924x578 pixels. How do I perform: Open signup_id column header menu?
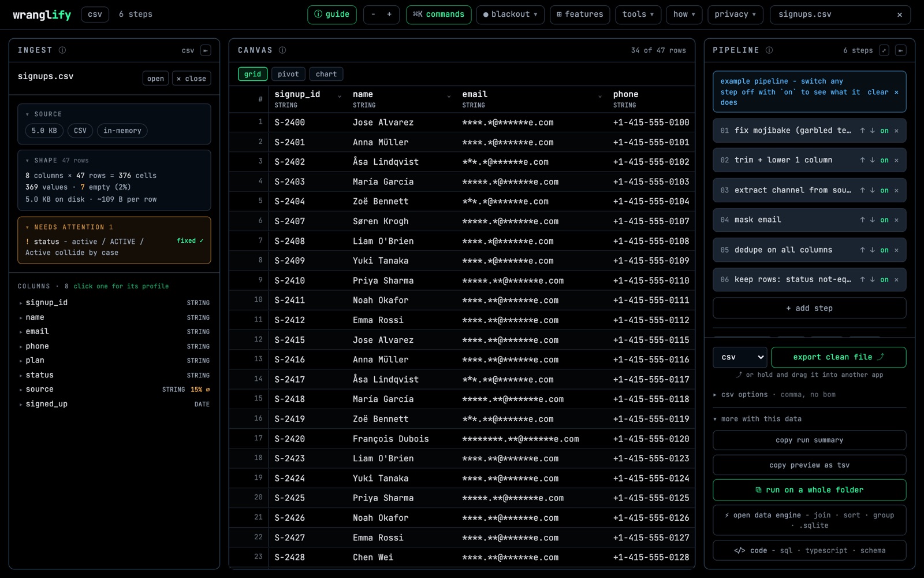coord(340,97)
